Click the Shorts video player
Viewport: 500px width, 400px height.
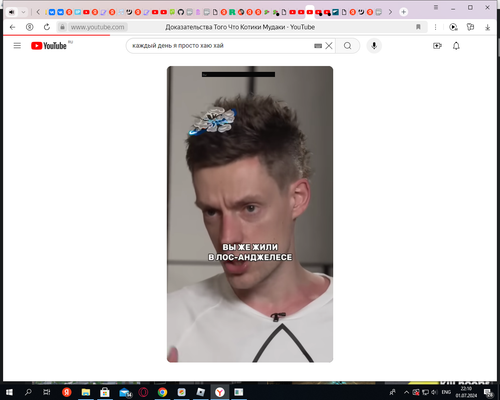pos(250,214)
